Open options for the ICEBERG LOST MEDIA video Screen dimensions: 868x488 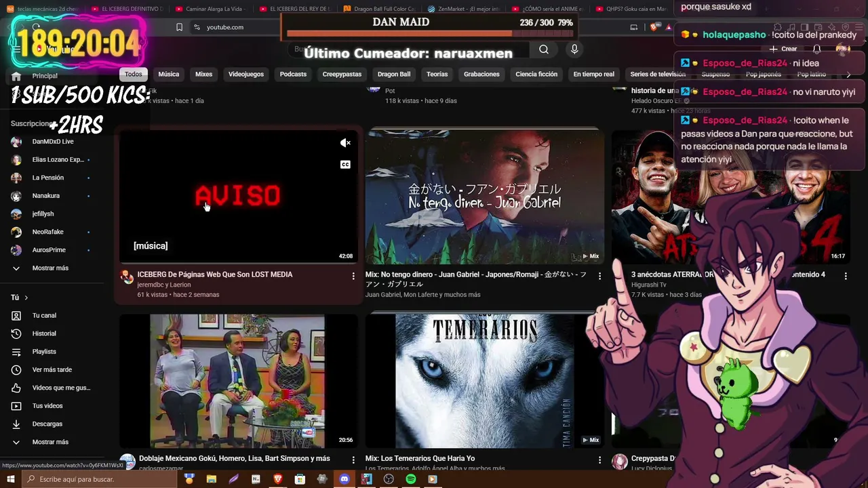point(353,276)
